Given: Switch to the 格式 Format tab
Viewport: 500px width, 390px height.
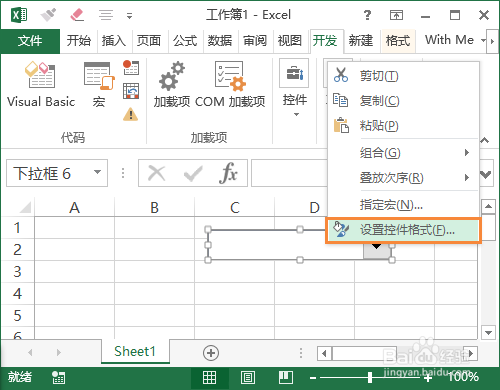Looking at the screenshot, I should [398, 41].
